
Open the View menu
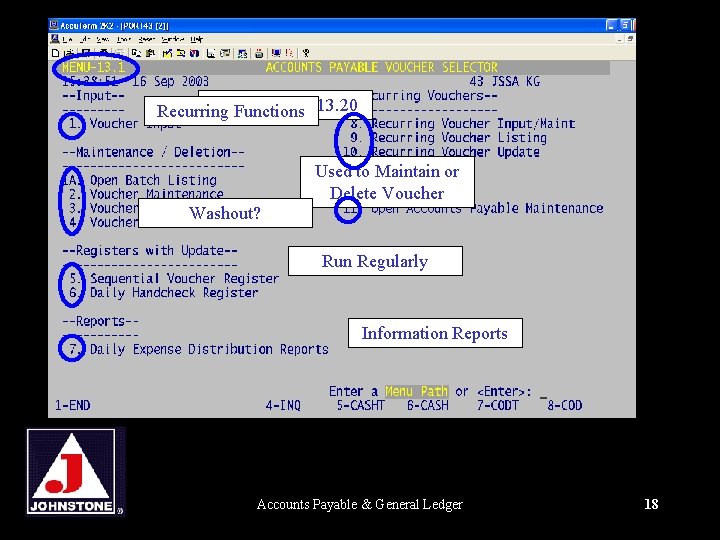pos(103,39)
